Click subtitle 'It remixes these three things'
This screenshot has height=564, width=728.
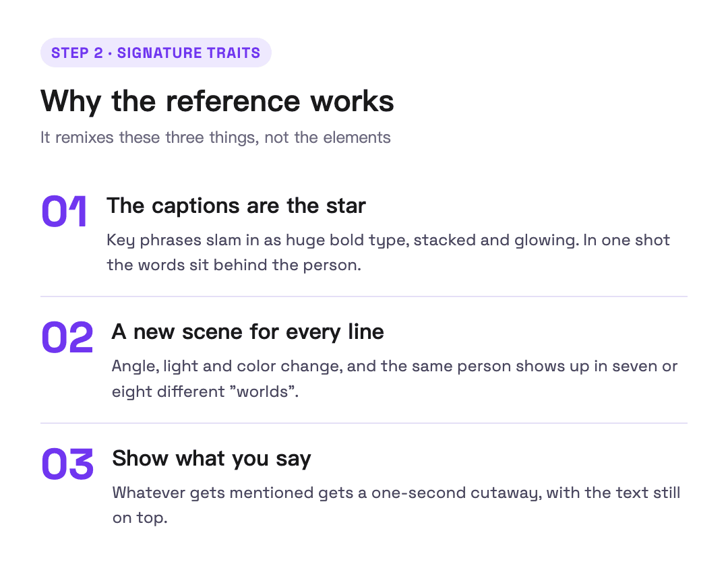216,137
